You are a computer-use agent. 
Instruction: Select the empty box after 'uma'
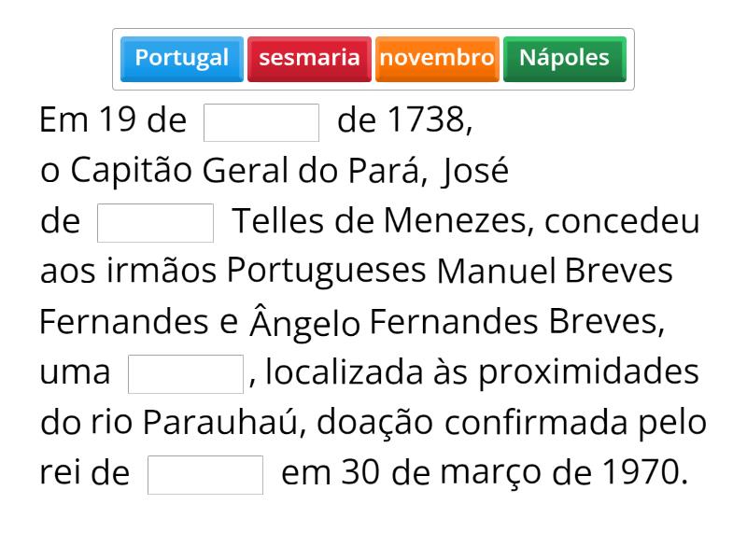(186, 374)
